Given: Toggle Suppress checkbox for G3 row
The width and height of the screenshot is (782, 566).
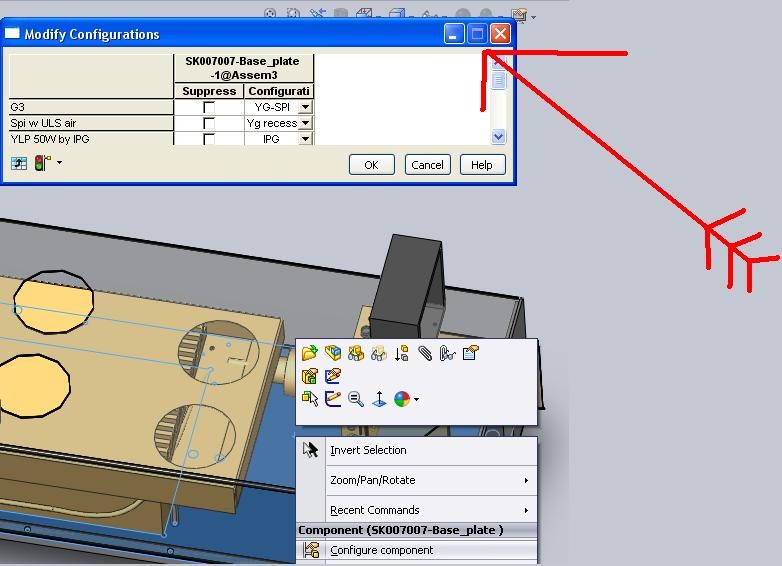Looking at the screenshot, I should pyautogui.click(x=209, y=107).
